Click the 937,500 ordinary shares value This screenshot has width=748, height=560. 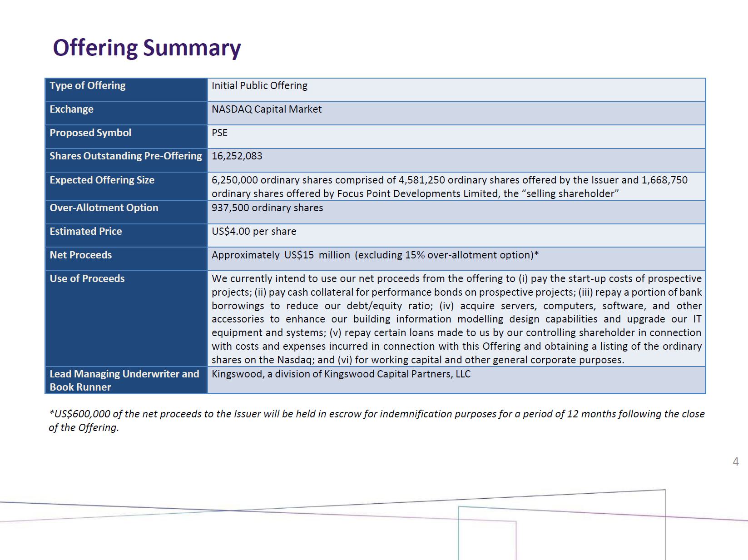point(267,208)
